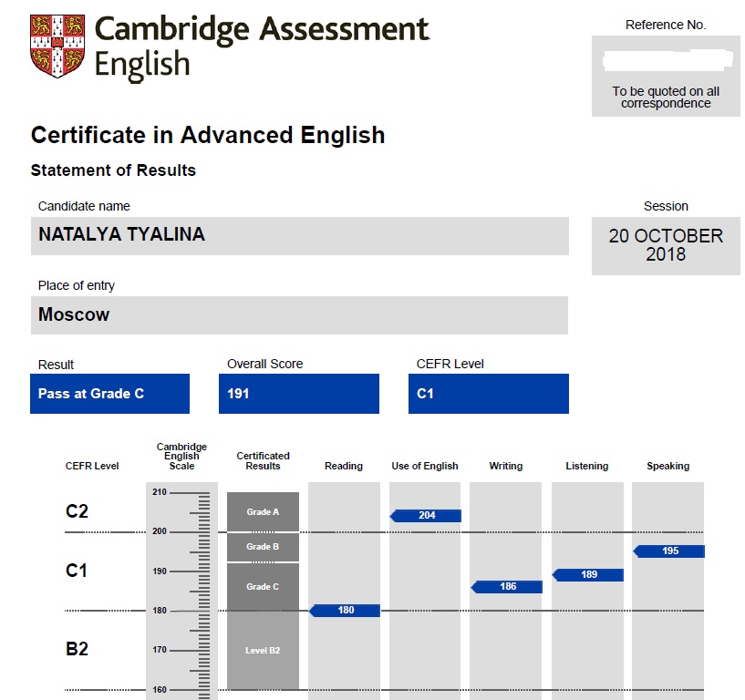Screen dimensions: 745x700
Task: Select the Reading score marker showing 180
Action: tap(346, 611)
